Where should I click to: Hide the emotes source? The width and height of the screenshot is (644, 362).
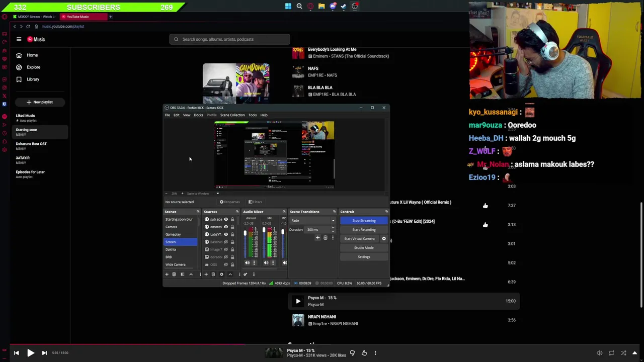pos(226,227)
